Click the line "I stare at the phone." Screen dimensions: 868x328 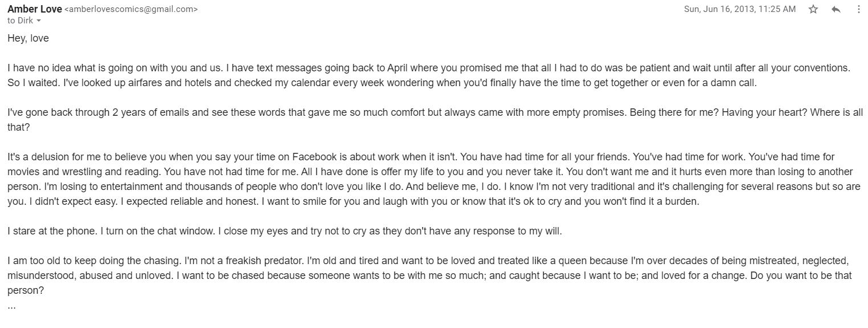50,231
